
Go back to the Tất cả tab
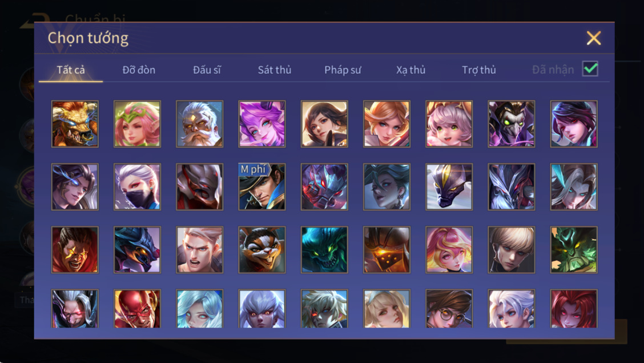coord(71,70)
